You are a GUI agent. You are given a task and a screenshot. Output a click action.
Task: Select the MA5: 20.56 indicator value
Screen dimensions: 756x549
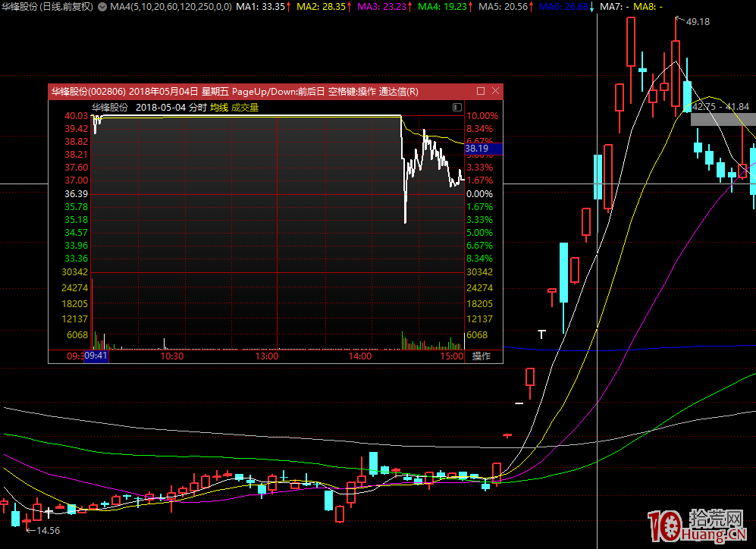point(506,7)
